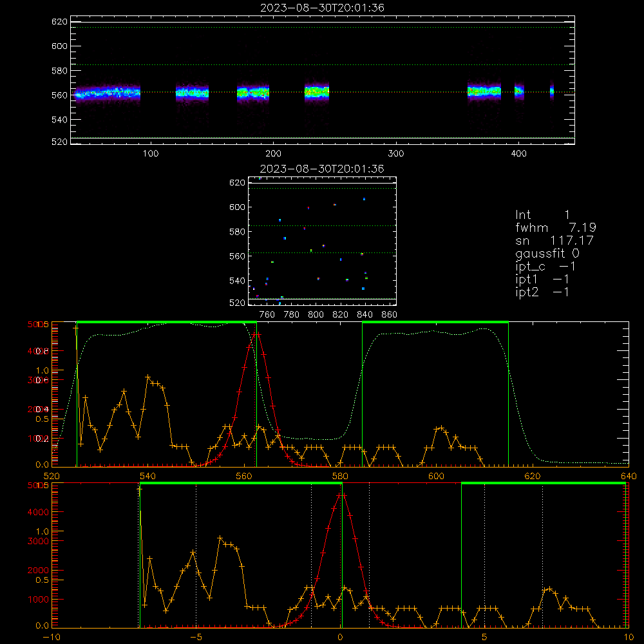Click the x-axis label 580 on third plot
Viewport: 644px width, 644px height.
point(340,476)
